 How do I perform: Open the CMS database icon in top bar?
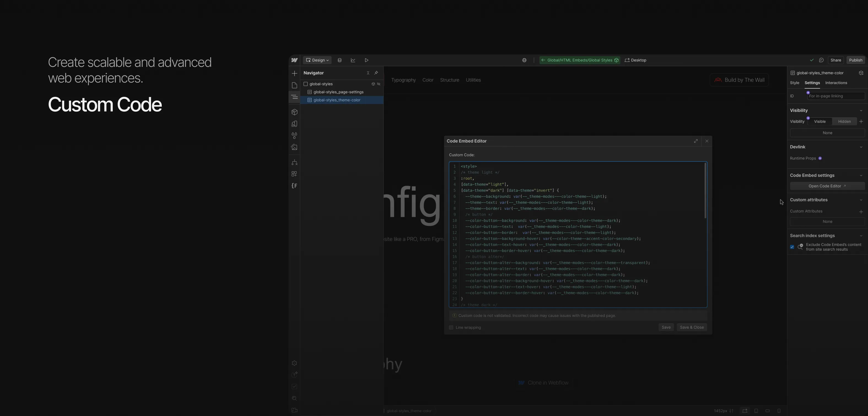340,60
